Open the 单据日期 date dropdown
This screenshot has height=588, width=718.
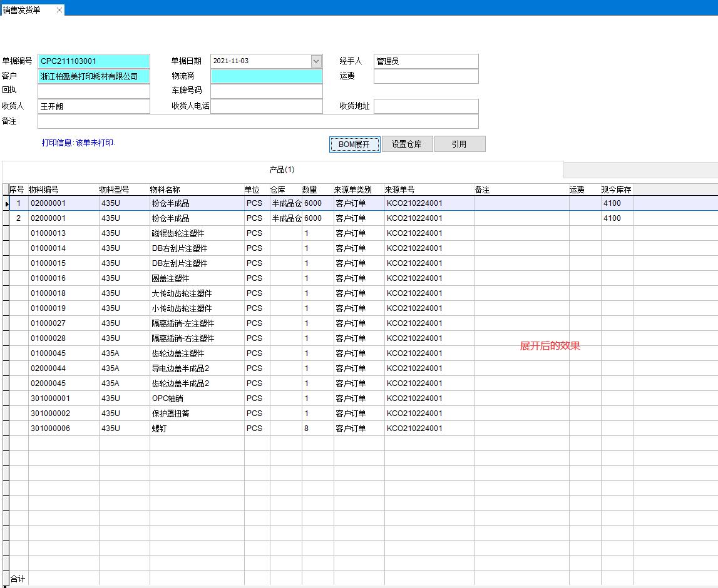click(x=317, y=61)
